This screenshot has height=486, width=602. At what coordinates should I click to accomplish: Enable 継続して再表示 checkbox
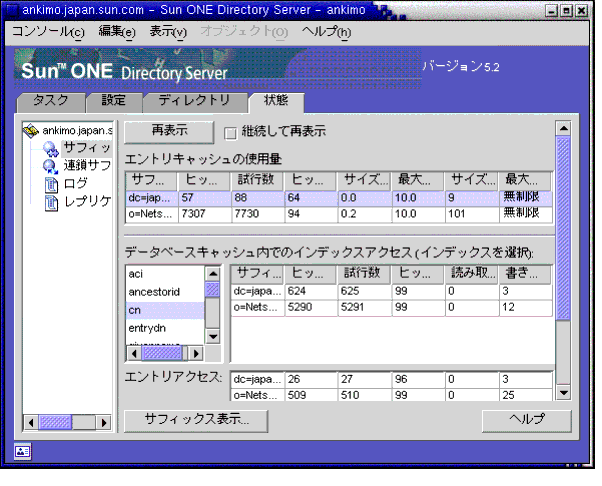click(x=230, y=133)
